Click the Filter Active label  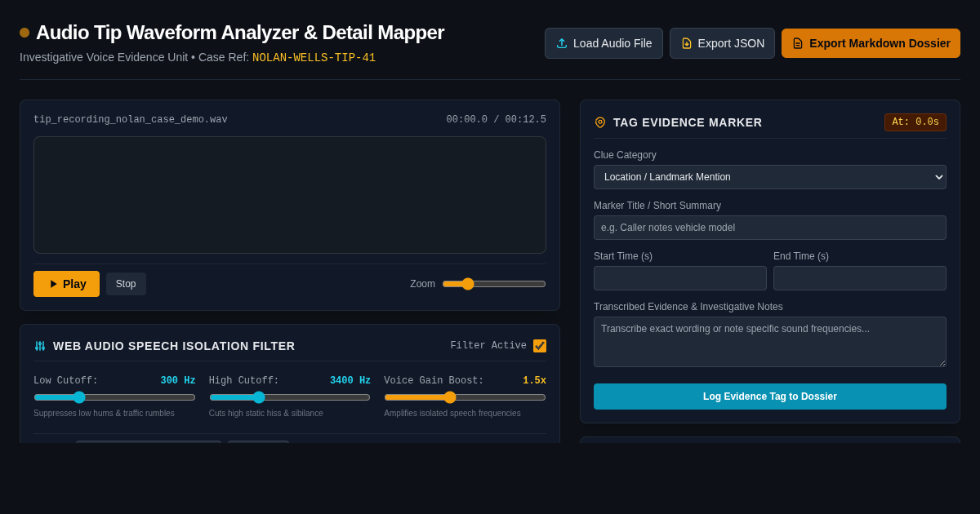488,346
